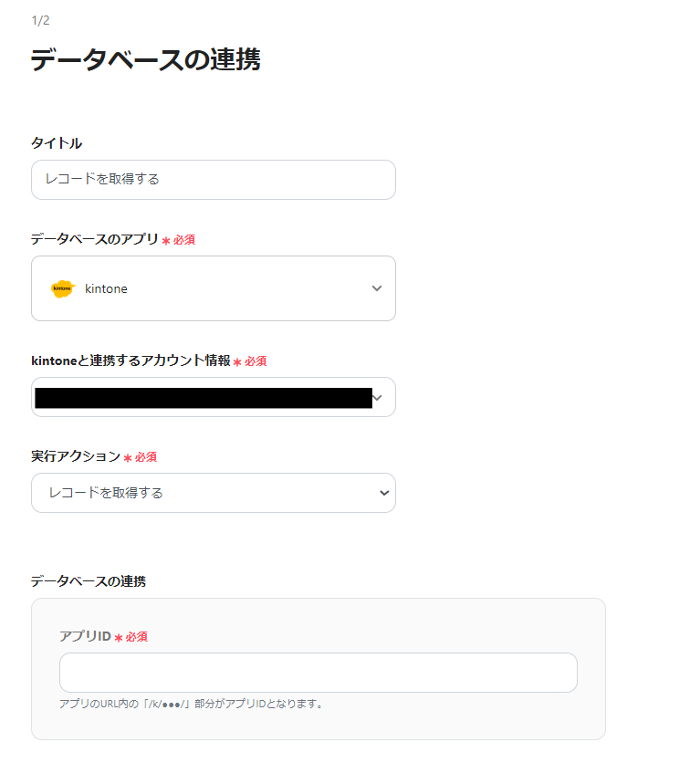Click the large データベースの連携 page heading

tap(146, 60)
